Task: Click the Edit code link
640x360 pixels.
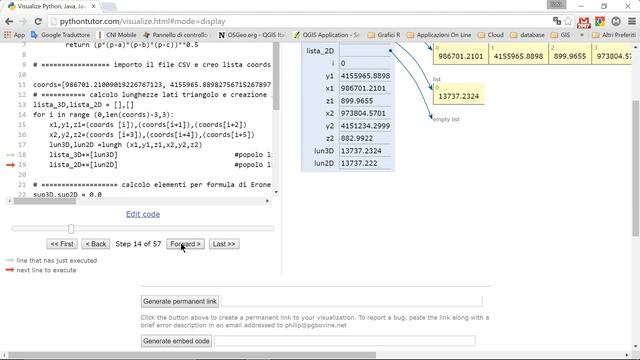Action: tap(143, 214)
